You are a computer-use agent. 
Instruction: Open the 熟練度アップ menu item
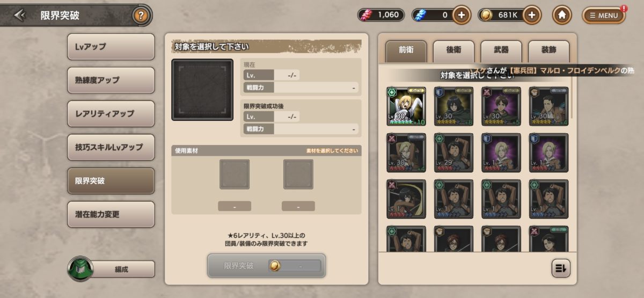(111, 80)
